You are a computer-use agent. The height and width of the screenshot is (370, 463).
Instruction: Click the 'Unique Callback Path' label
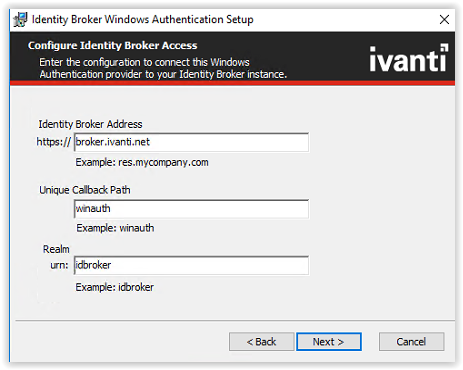85,190
